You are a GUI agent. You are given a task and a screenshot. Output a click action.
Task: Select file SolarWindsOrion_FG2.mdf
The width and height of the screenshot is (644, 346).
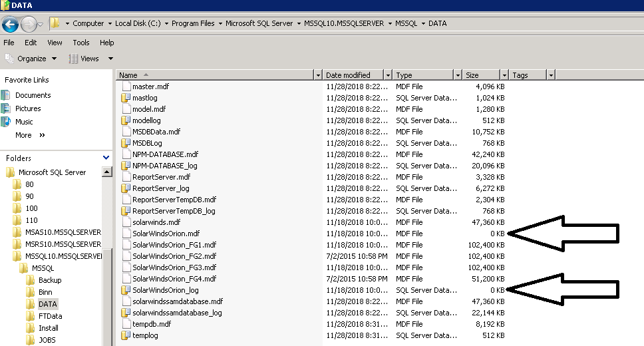(x=174, y=256)
